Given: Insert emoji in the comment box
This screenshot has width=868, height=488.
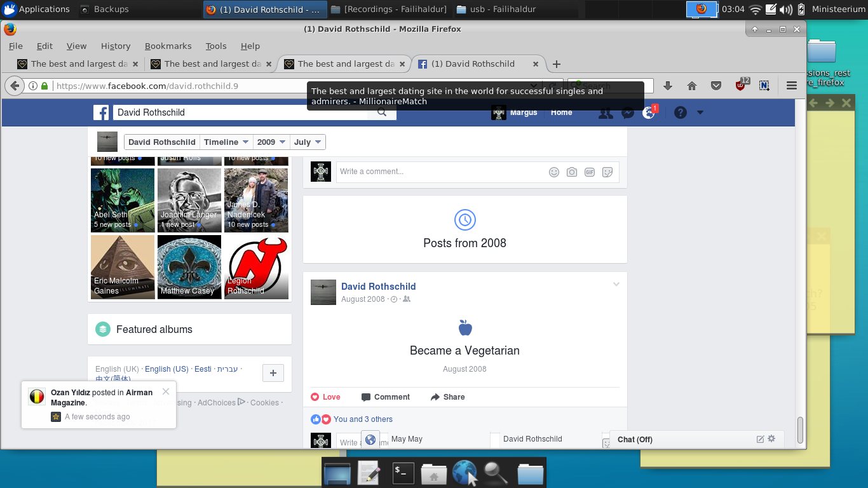Looking at the screenshot, I should pos(554,172).
